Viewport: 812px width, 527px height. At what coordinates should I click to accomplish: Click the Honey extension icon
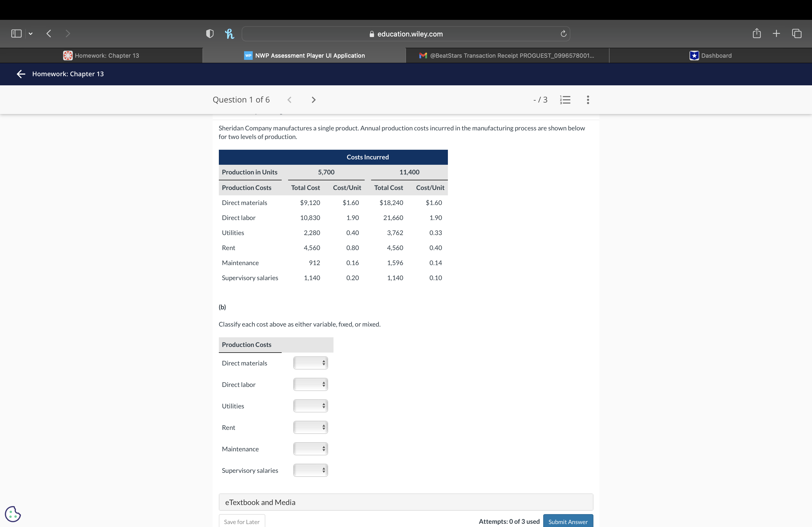(230, 33)
